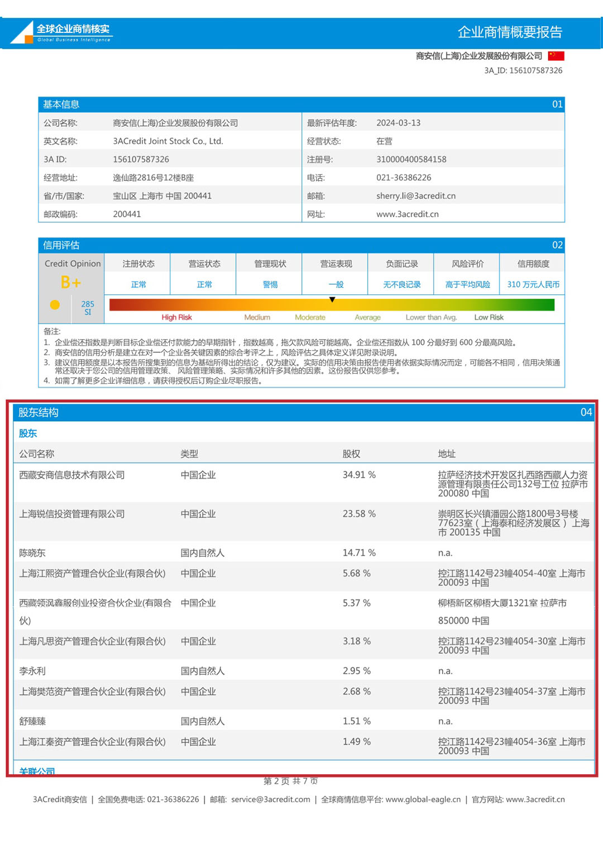Click the 基本信息 section header
This screenshot has width=603, height=868.
pos(301,104)
